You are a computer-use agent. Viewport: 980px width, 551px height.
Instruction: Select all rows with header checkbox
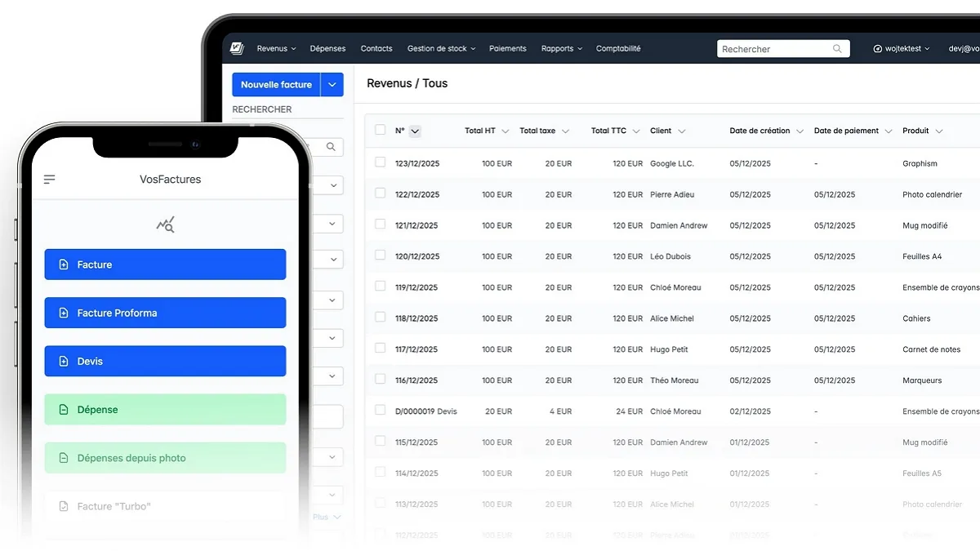380,130
